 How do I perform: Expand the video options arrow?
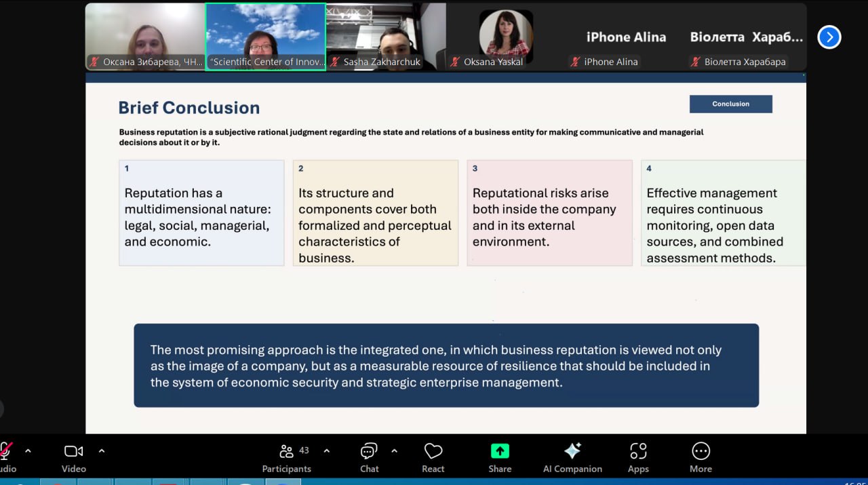[102, 450]
